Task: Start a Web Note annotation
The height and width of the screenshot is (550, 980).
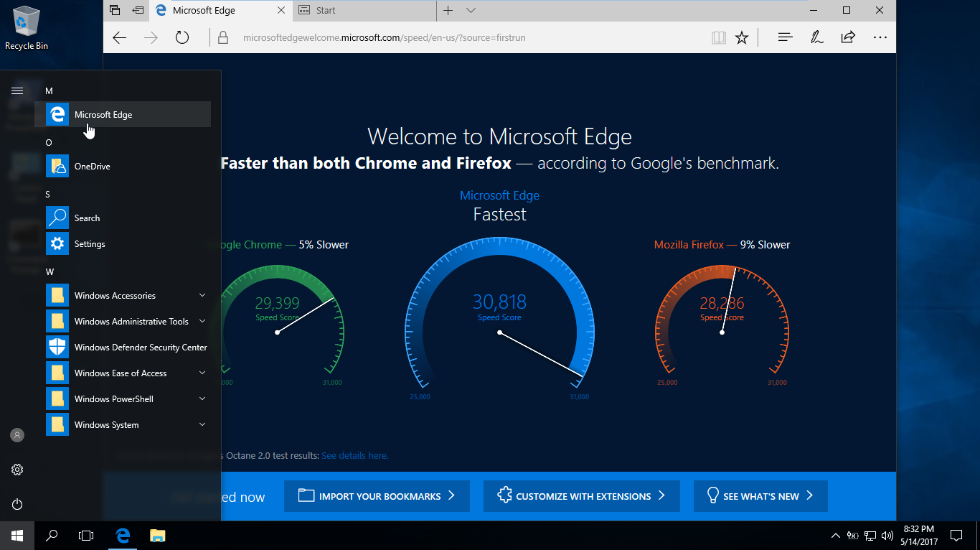Action: pyautogui.click(x=816, y=37)
